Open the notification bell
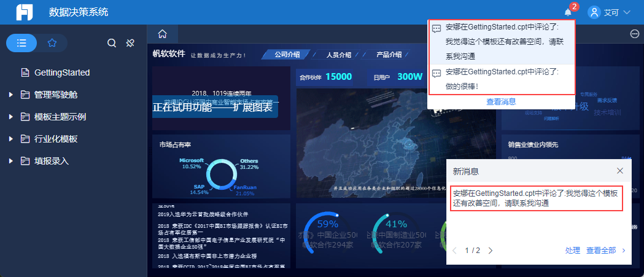This screenshot has height=277, width=644. click(x=568, y=12)
